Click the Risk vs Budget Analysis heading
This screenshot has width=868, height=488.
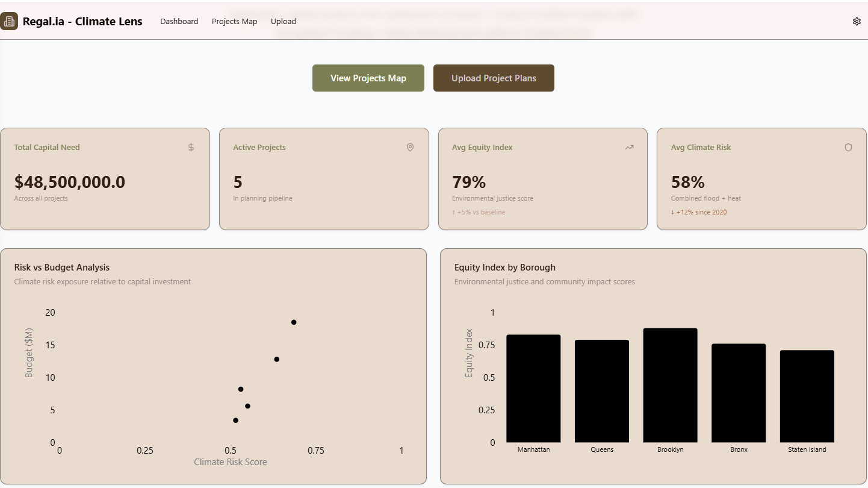pyautogui.click(x=62, y=267)
